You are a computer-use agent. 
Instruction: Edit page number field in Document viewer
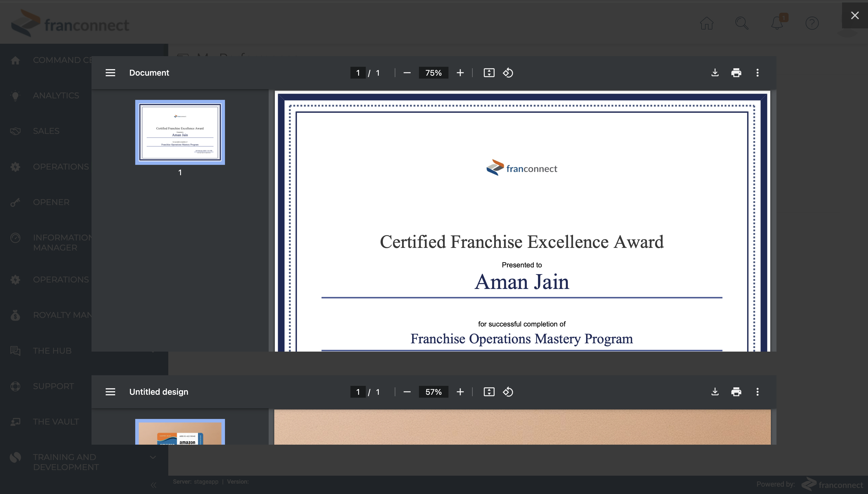click(x=358, y=73)
